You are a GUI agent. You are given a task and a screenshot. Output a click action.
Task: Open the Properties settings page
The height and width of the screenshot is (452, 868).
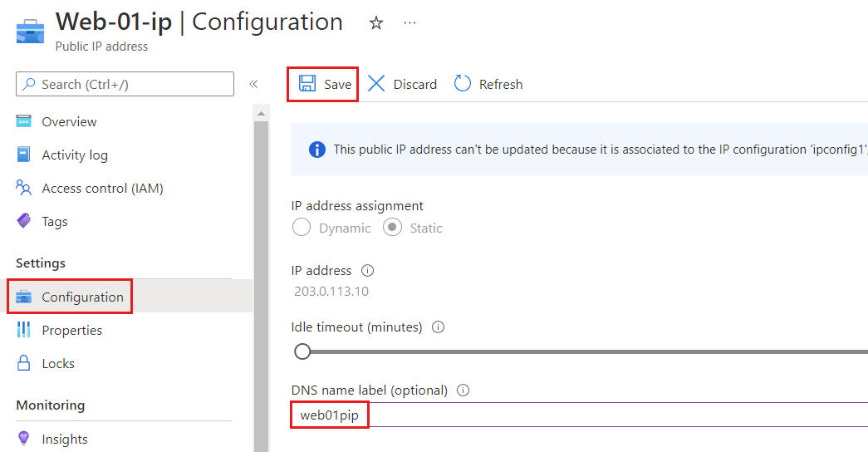71,331
